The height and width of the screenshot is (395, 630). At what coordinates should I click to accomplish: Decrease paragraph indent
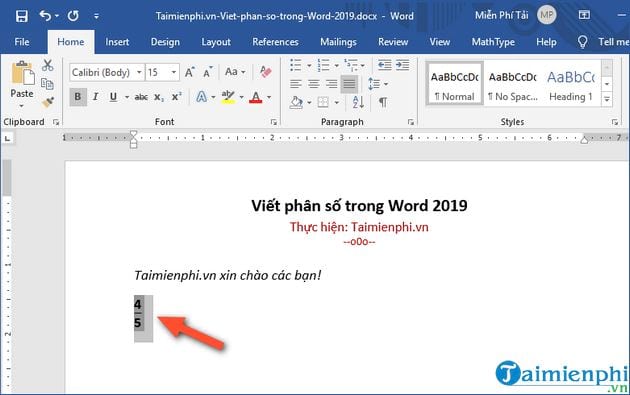385,65
